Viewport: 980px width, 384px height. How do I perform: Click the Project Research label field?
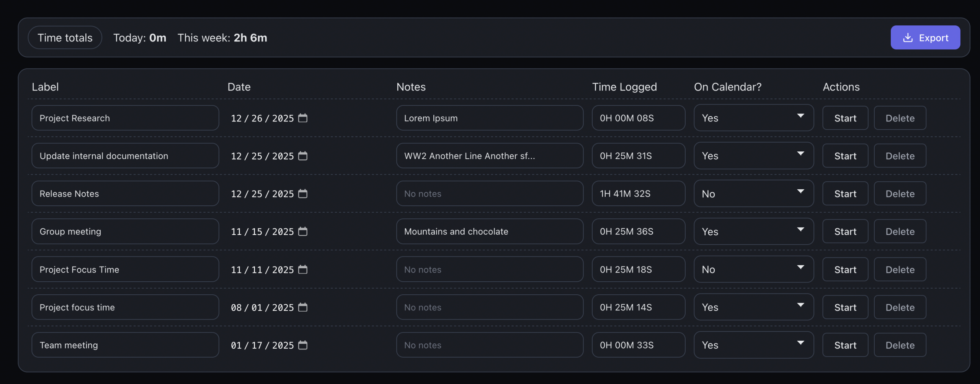tap(125, 118)
